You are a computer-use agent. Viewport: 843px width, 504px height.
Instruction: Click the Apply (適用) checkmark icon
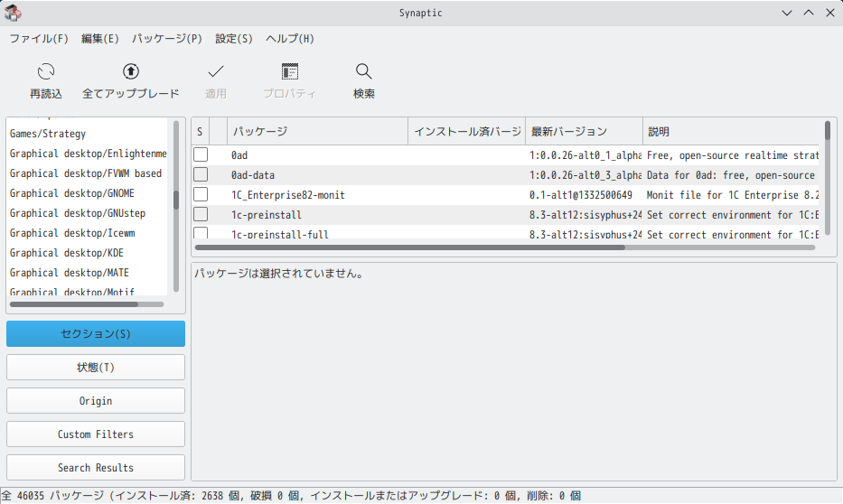[x=216, y=71]
